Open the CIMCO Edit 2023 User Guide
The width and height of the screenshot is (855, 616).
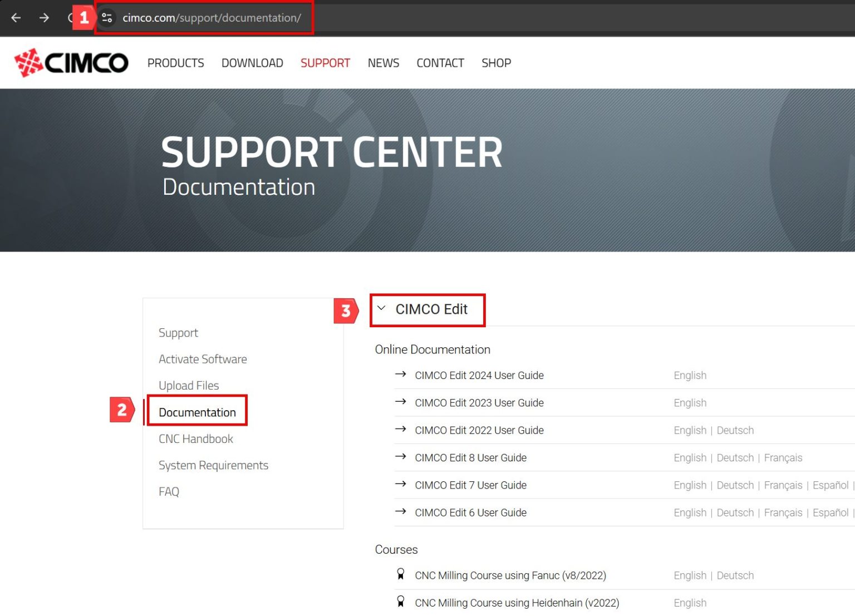tap(479, 402)
